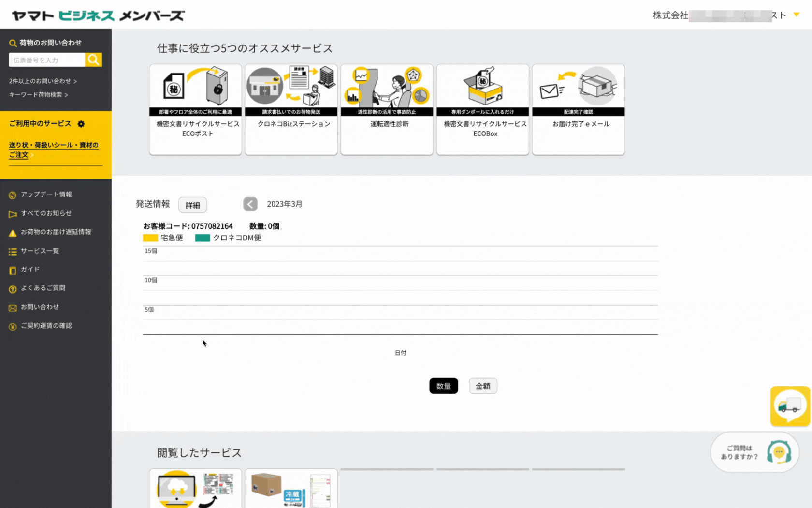Go to previous month with the arrow button
This screenshot has height=508, width=812.
pyautogui.click(x=250, y=204)
